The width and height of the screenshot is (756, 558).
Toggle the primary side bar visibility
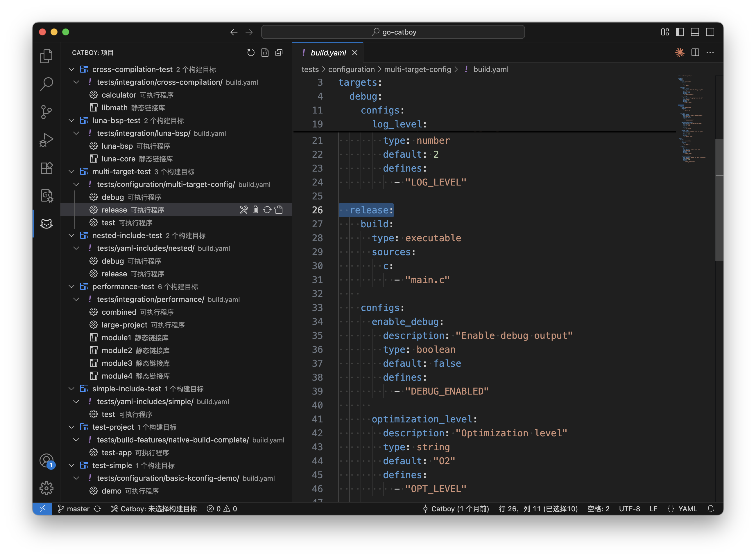pos(680,32)
